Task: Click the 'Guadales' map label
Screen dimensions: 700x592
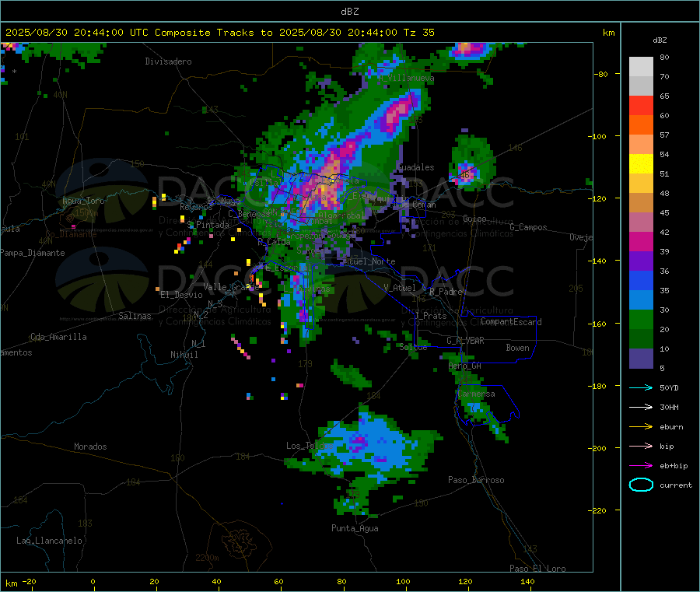Action: tap(415, 167)
